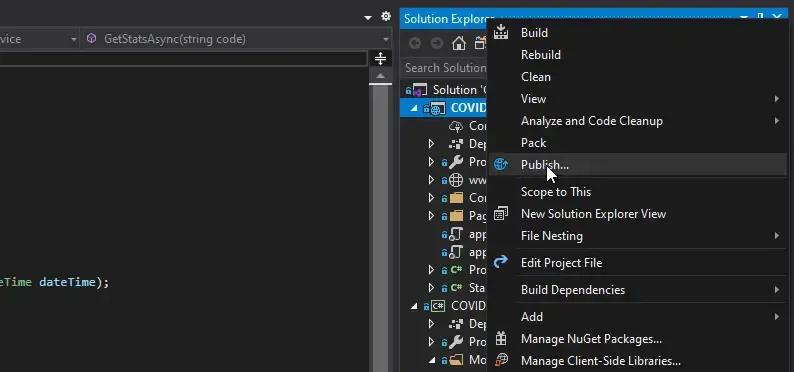Open the GetStatsAsync member dropdown
The image size is (794, 372).
(386, 39)
